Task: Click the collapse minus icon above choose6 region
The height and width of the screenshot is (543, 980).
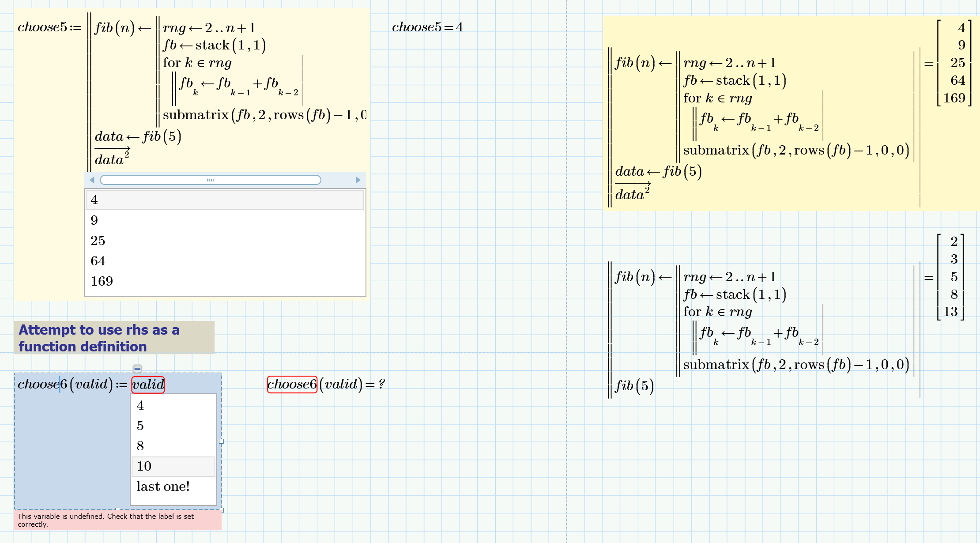Action: point(137,369)
